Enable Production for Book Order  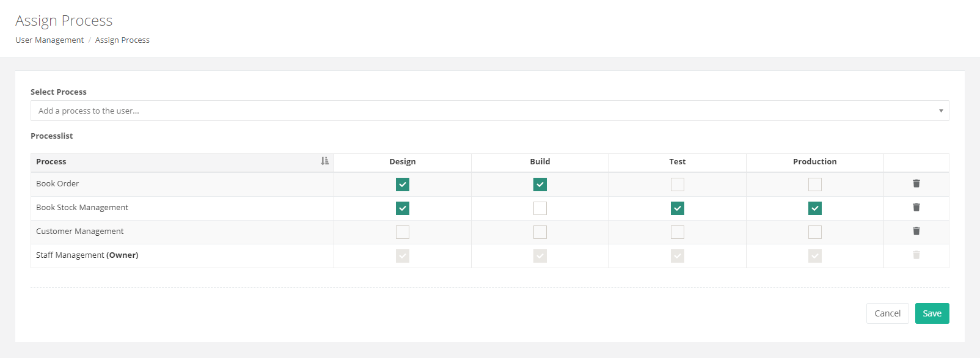[815, 184]
